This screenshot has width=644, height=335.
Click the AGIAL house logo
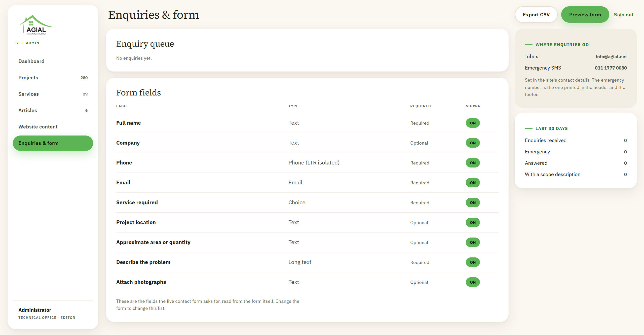click(x=37, y=25)
